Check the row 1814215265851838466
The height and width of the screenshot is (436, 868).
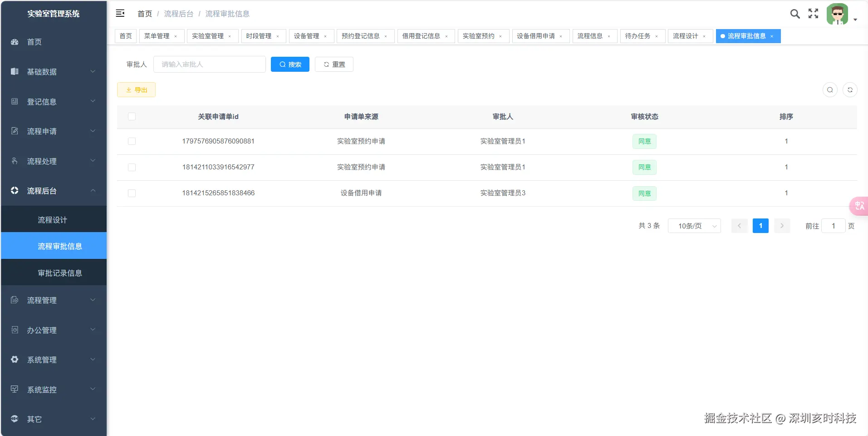tap(132, 193)
